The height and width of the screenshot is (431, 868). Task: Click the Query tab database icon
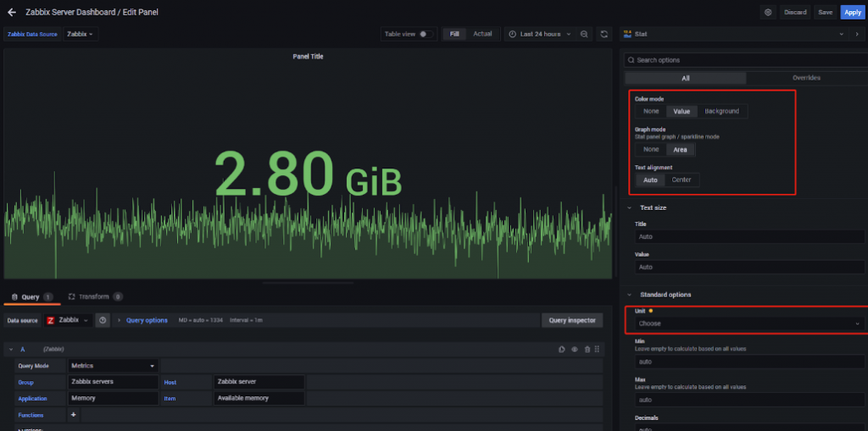pos(14,297)
